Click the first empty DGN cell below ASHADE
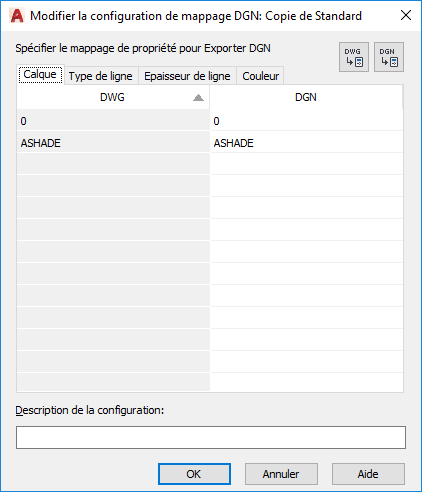Image resolution: width=422 pixels, height=492 pixels. [306, 165]
